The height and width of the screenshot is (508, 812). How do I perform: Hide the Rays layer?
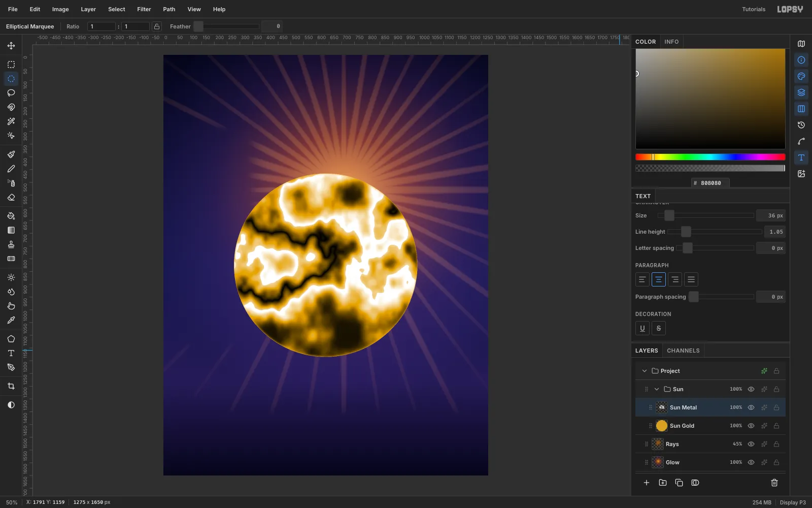[751, 444]
